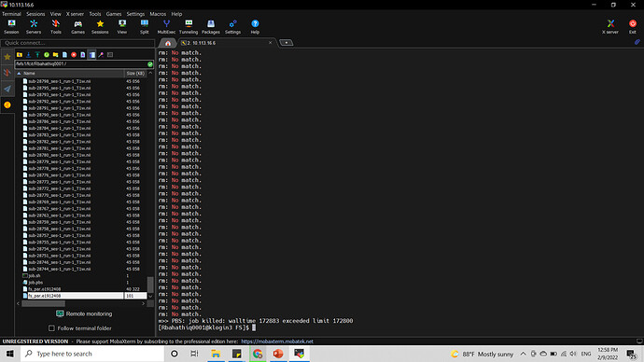Toggle Follow terminal folder checkbox
The image size is (644, 362).
point(51,328)
